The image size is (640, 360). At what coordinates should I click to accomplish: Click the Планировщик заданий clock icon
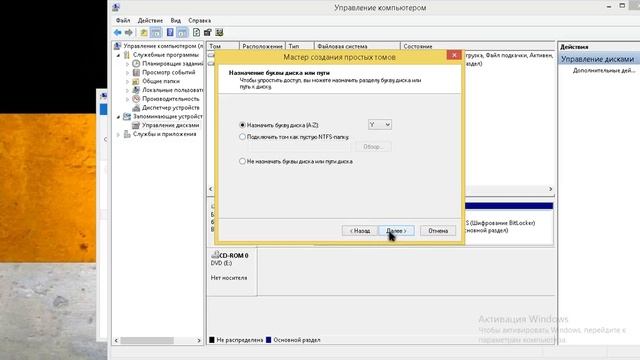tap(136, 64)
